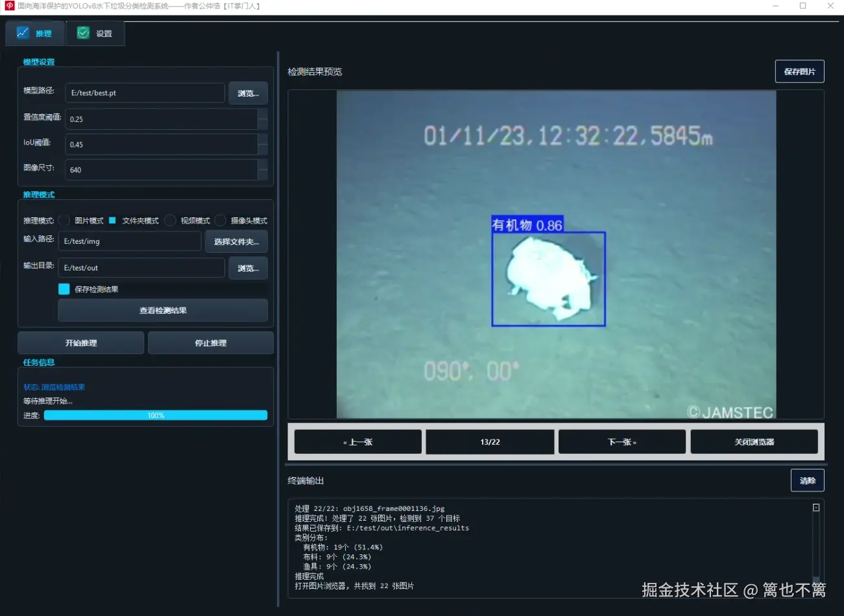Stop inference with 停止推理

[211, 342]
